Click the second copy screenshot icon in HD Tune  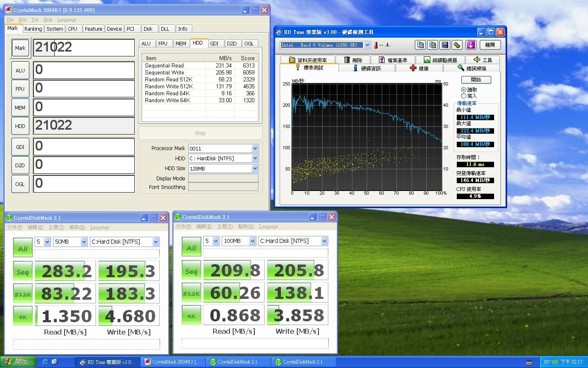tap(432, 45)
